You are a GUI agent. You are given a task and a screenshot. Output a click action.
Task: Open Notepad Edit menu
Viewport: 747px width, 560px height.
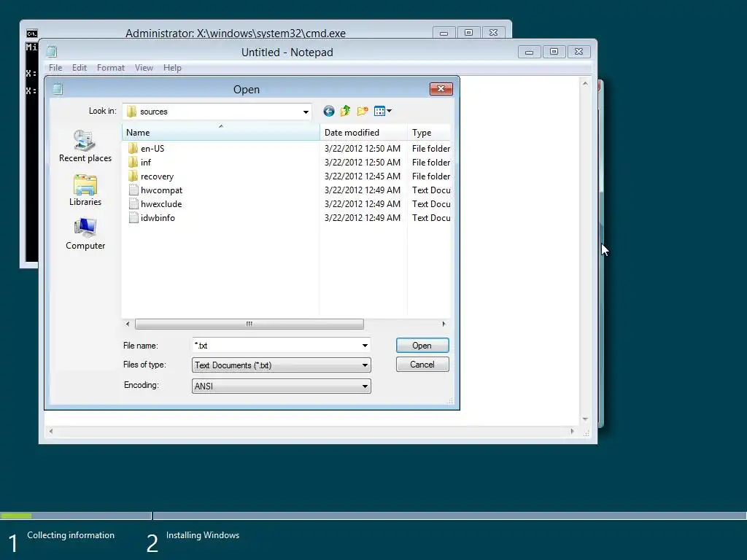[79, 68]
